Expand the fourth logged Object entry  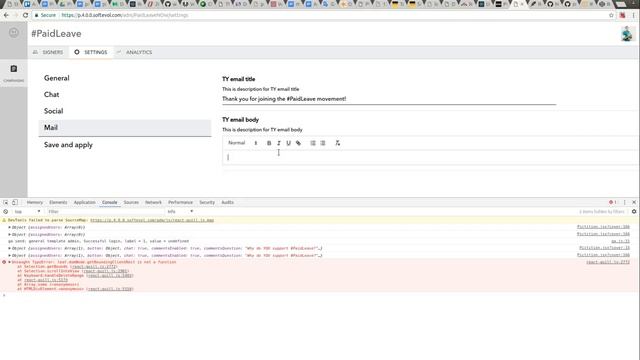(9, 256)
